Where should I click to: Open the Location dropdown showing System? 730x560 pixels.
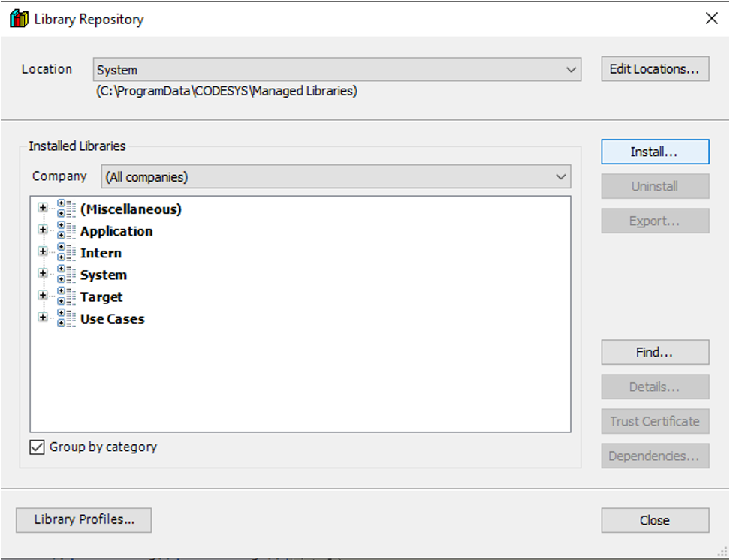[x=337, y=69]
